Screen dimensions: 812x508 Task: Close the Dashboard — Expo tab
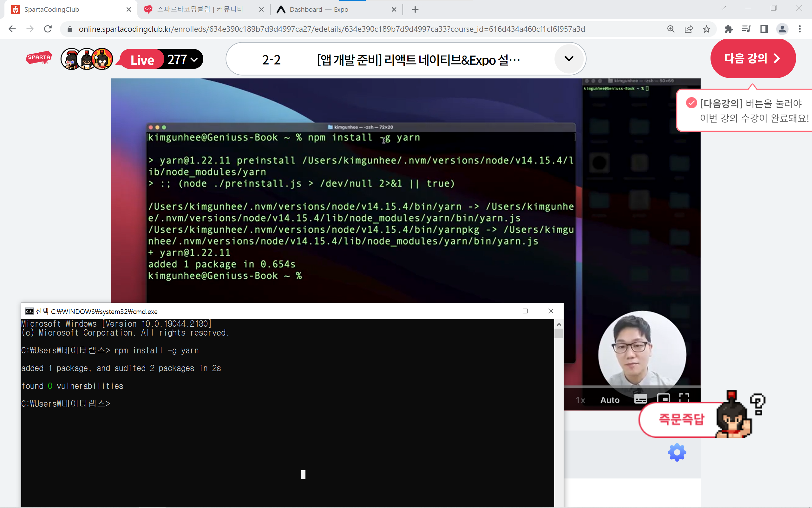(394, 10)
